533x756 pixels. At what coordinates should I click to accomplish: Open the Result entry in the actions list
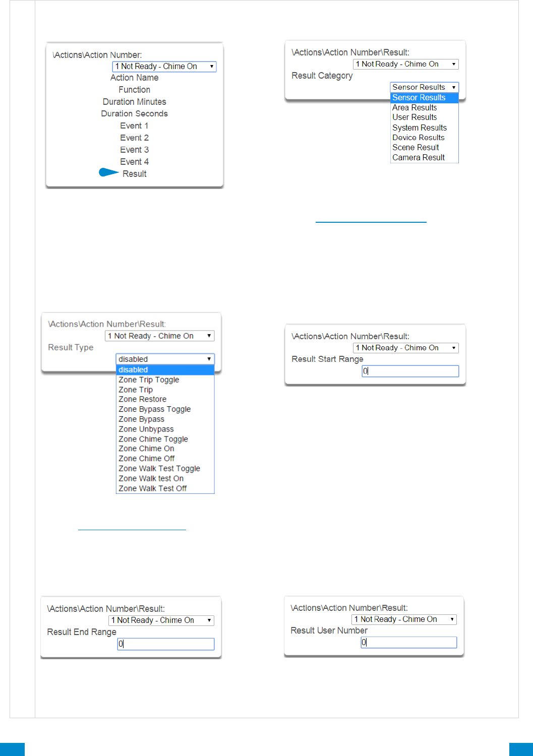(135, 174)
